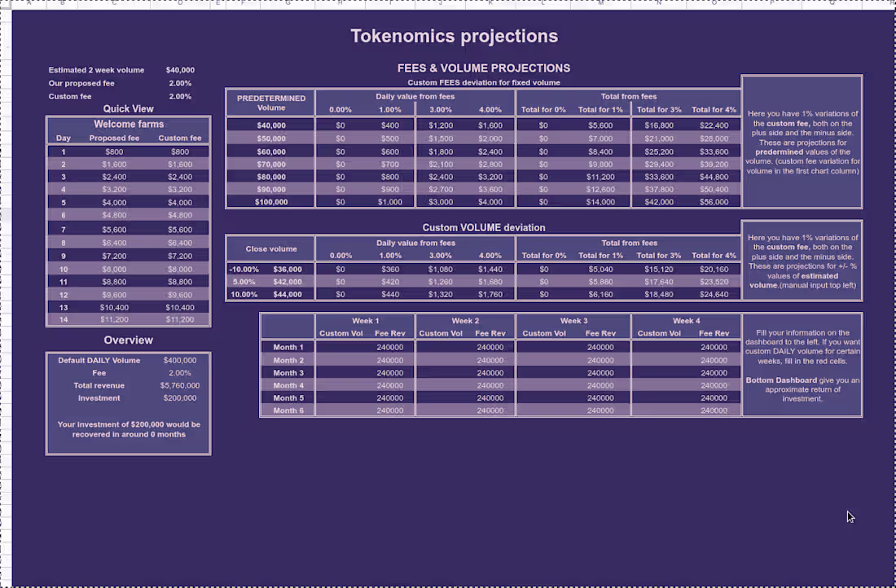Click the Close volume cell showing $36,000

pyautogui.click(x=289, y=269)
